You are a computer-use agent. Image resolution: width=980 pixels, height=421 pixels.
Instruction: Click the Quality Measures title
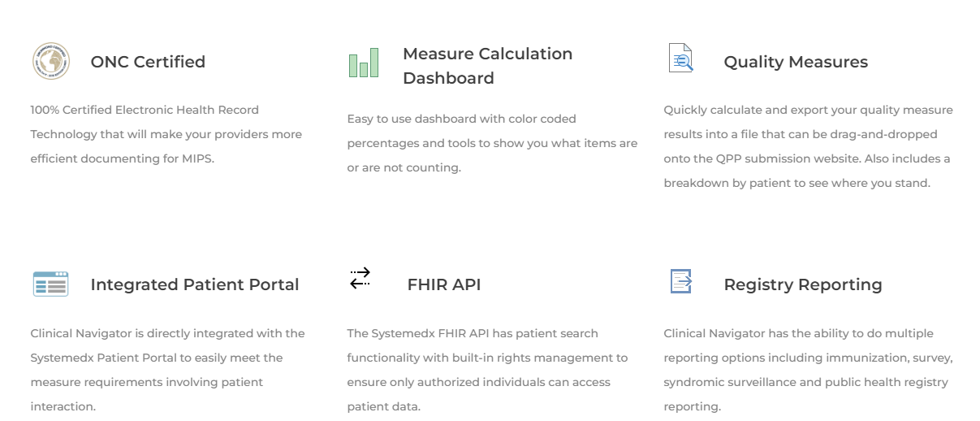796,62
